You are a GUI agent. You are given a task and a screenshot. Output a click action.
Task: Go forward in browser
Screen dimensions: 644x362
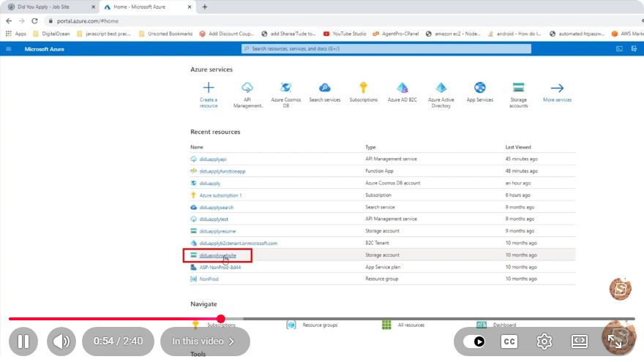pos(22,21)
